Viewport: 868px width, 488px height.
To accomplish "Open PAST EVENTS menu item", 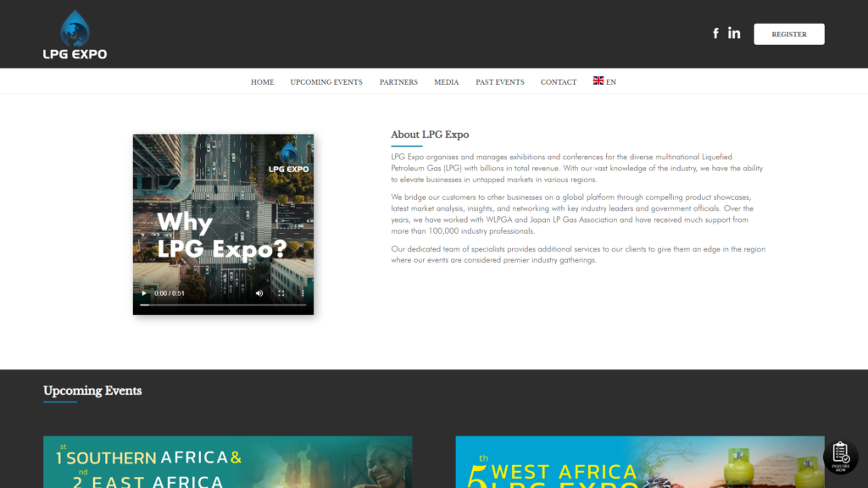I will coord(500,82).
